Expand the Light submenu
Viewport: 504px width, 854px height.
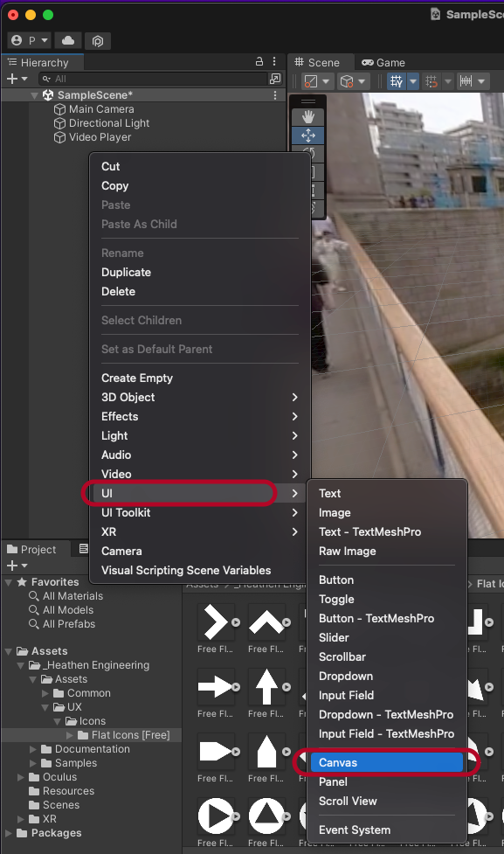[x=200, y=435]
